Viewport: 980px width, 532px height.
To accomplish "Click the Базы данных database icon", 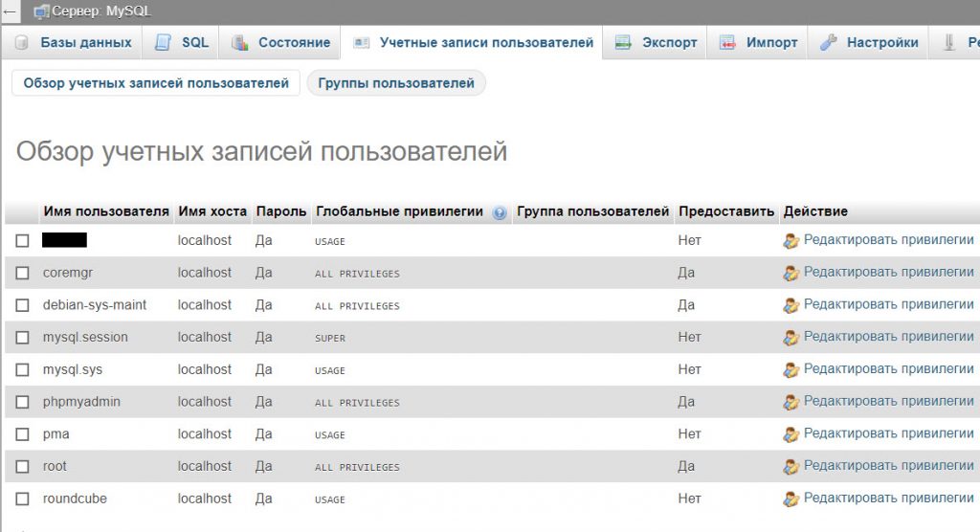I will pyautogui.click(x=22, y=42).
